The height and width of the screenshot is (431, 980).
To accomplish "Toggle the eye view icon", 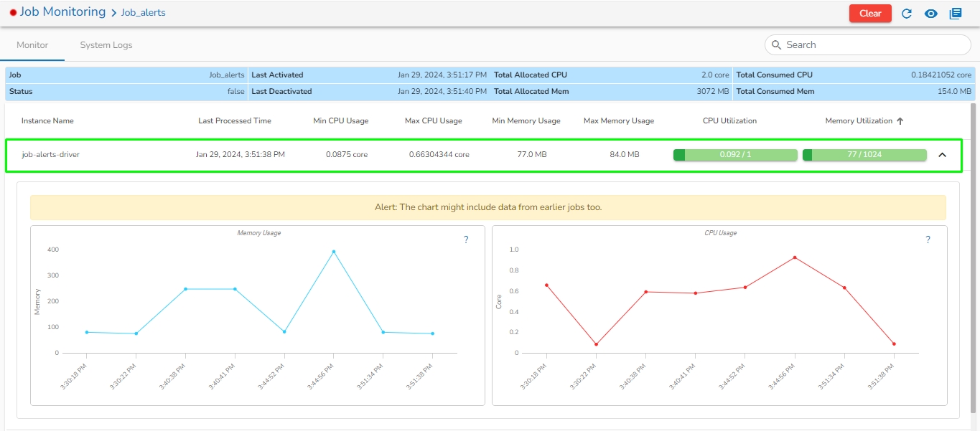I will pyautogui.click(x=931, y=14).
